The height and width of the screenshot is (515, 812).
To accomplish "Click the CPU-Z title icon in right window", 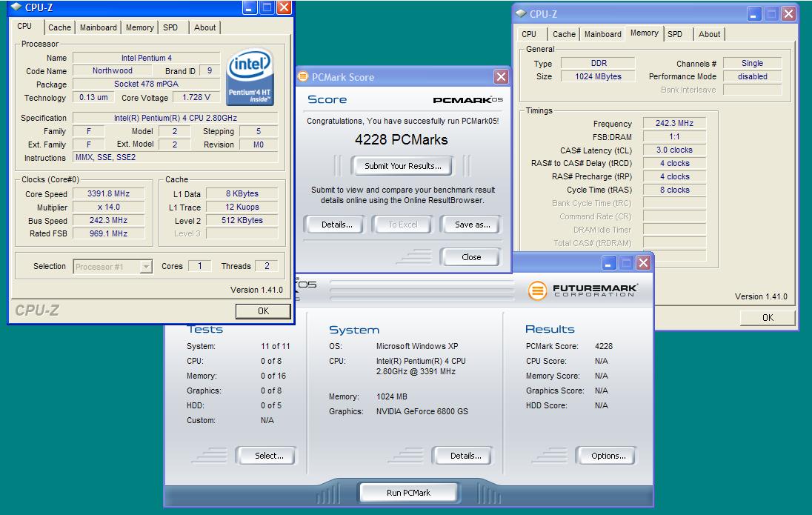I will tap(521, 14).
